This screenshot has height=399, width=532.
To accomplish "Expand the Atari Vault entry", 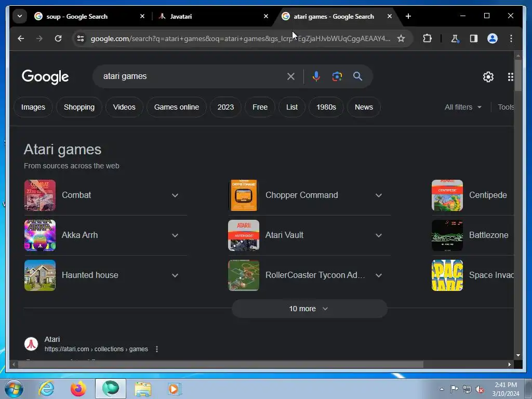I will point(379,235).
